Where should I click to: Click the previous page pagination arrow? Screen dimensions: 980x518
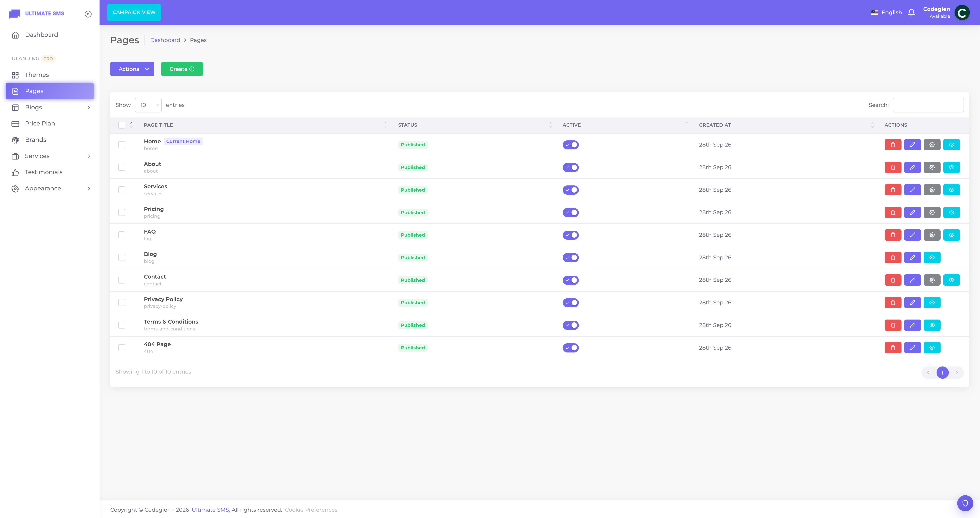pyautogui.click(x=928, y=372)
